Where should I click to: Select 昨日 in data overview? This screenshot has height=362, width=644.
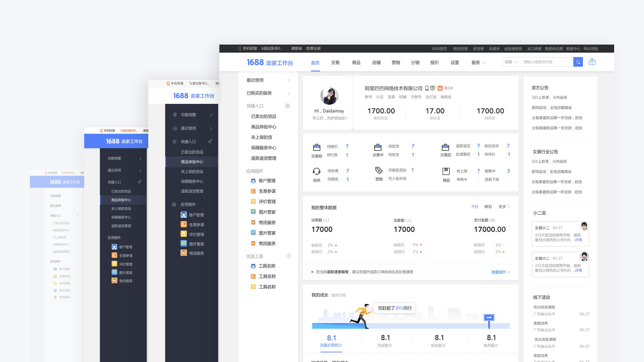[488, 207]
